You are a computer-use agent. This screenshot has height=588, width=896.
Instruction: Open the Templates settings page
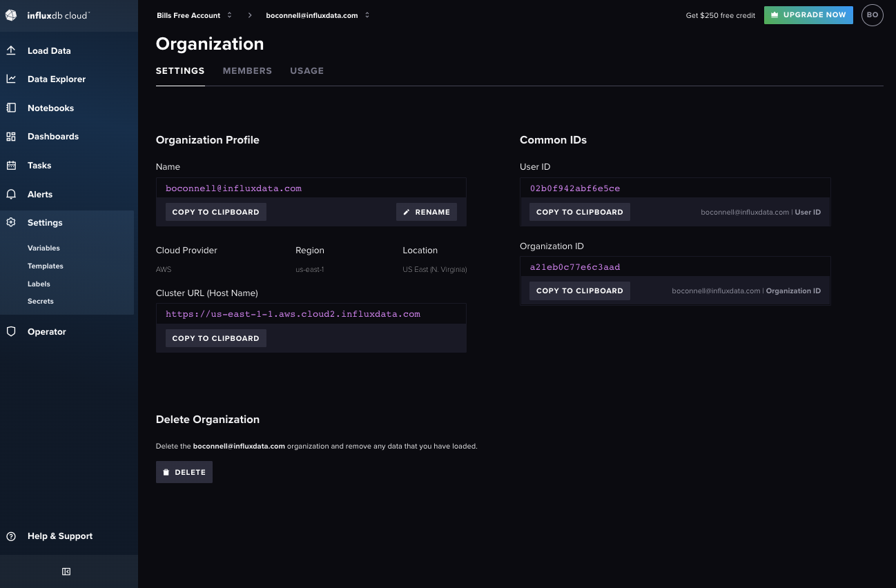coord(45,266)
